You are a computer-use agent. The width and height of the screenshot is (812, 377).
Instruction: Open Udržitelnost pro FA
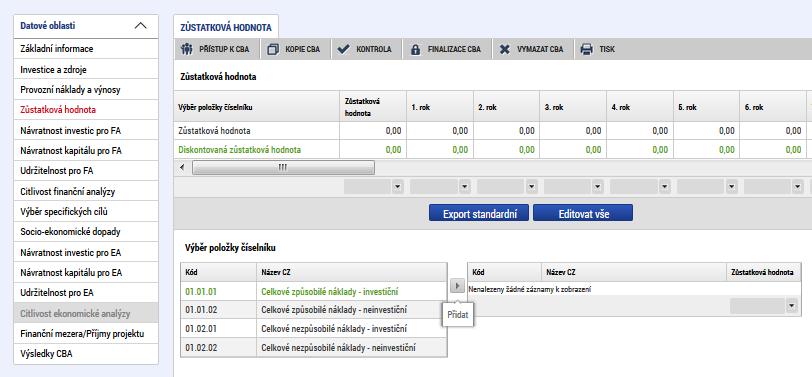[x=86, y=171]
